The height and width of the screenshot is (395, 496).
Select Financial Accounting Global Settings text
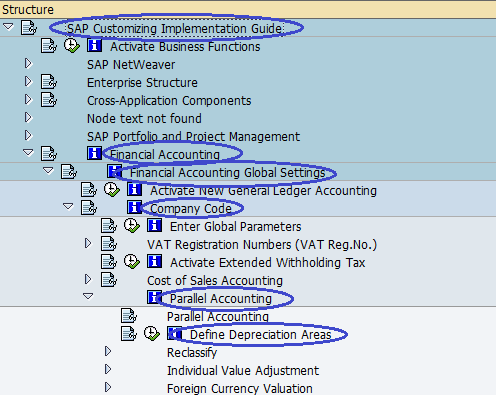228,173
